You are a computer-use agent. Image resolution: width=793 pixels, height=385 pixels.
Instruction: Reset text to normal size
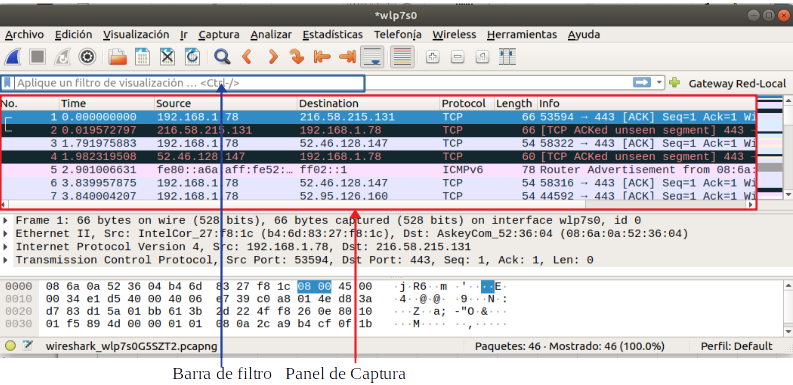[x=482, y=57]
